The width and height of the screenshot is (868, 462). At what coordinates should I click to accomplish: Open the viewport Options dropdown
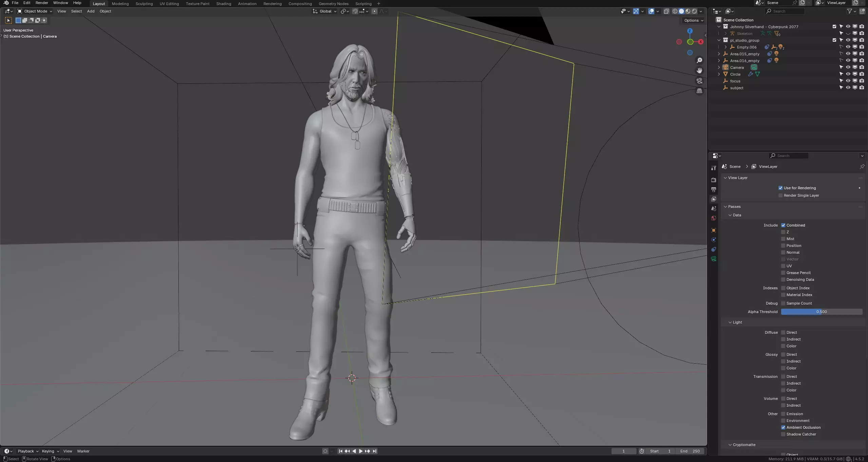[x=693, y=20]
